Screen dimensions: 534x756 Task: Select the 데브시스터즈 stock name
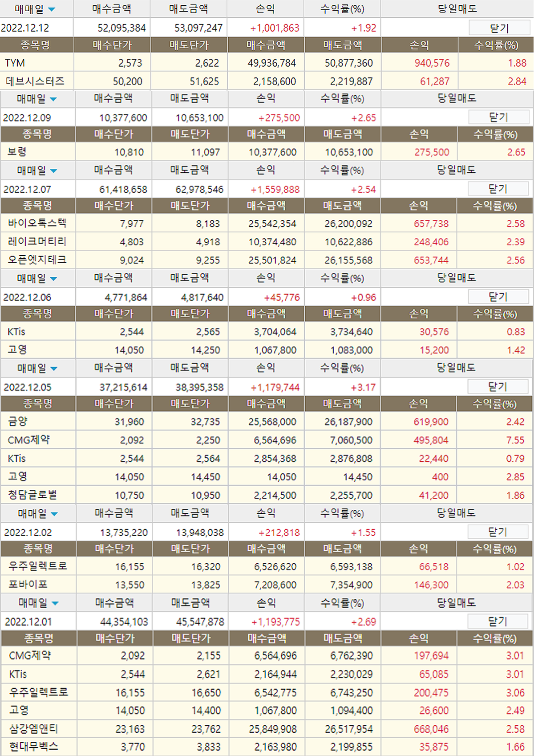[x=35, y=81]
